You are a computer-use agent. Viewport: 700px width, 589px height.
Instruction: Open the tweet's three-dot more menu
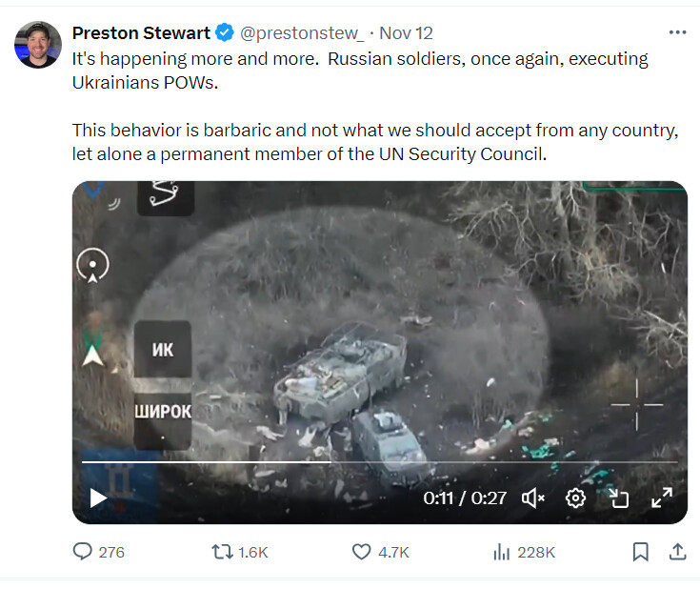pyautogui.click(x=677, y=32)
